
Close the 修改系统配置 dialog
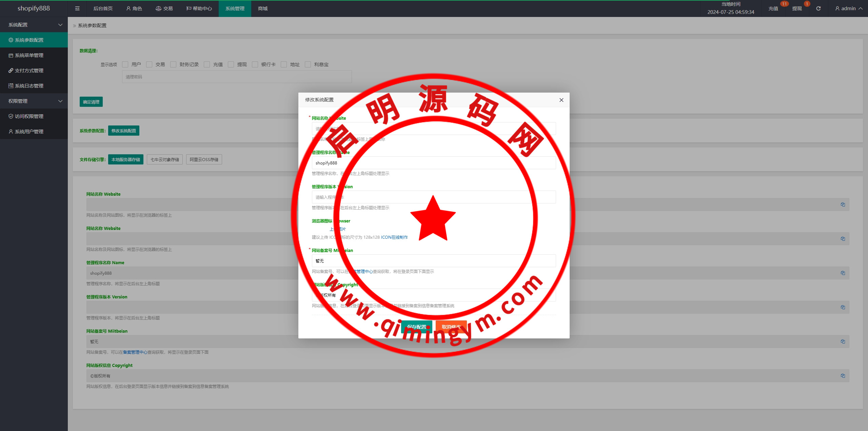[x=561, y=100]
